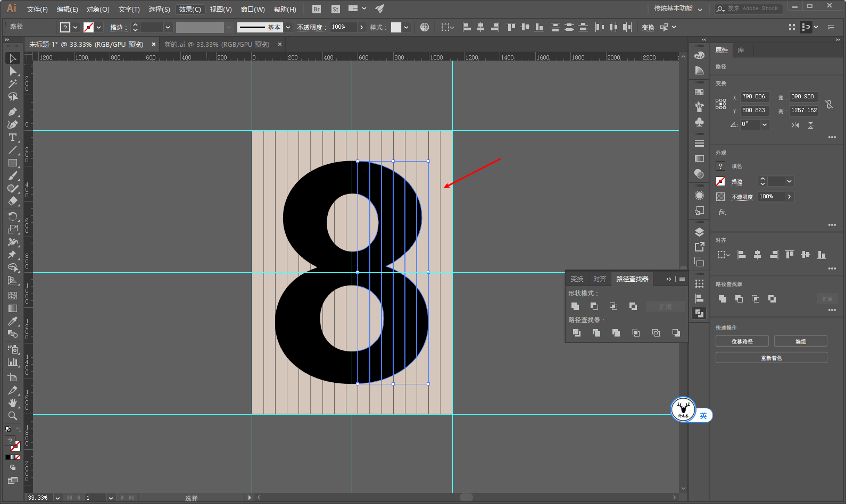This screenshot has height=504, width=846.
Task: Open the 效果(C) menu
Action: (190, 10)
